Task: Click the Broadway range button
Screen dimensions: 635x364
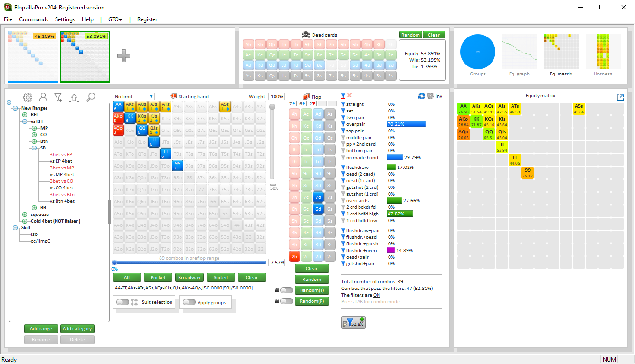Action: click(x=189, y=278)
